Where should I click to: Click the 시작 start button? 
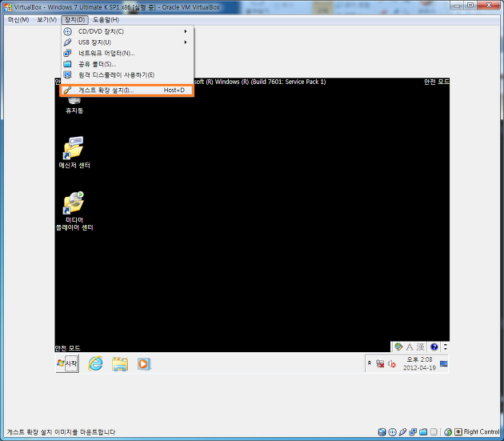[x=67, y=363]
